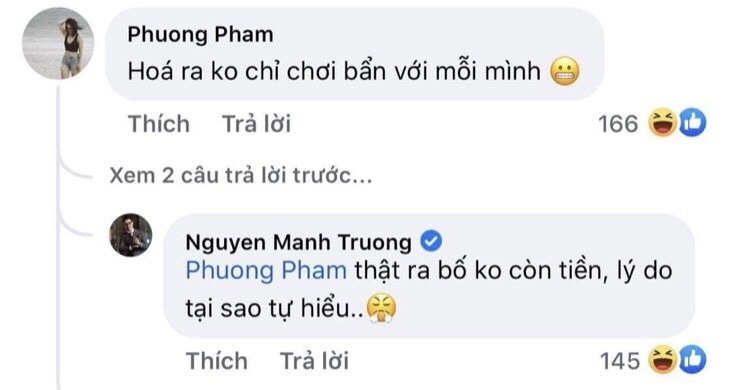Viewport: 748px width, 390px height.
Task: Open Phuong Pham's profile picture
Action: click(58, 43)
